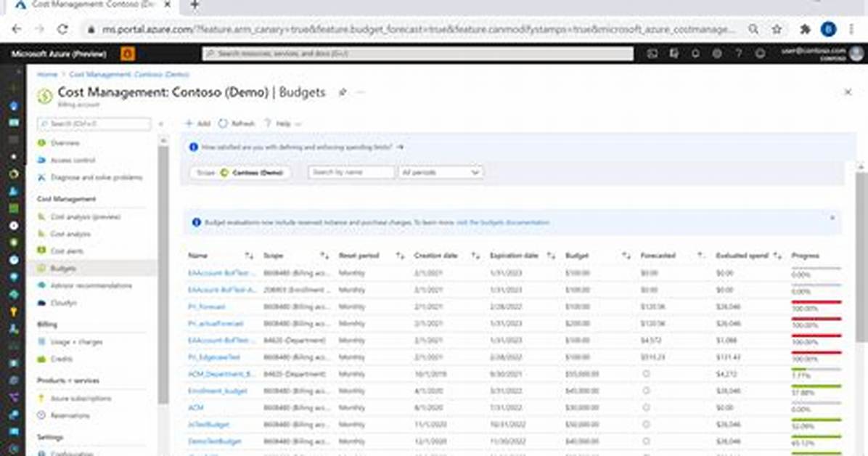Visit the budgets documentation link in the banner
Viewport: 868px width, 456px height.
point(503,223)
